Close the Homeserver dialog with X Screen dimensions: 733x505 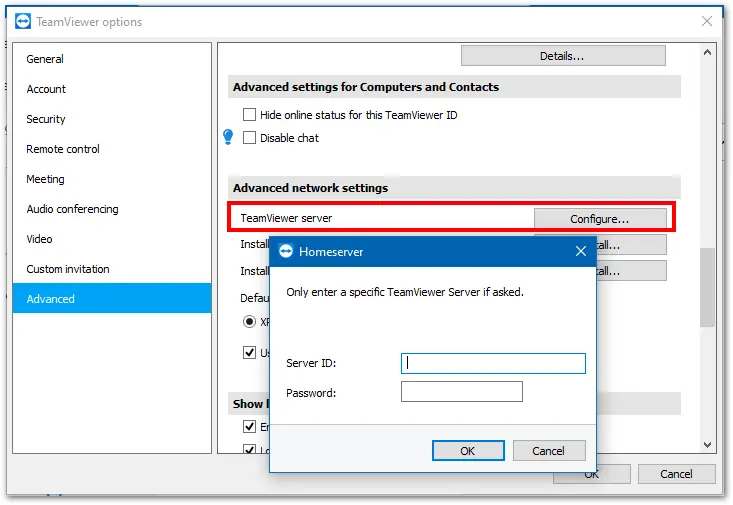tap(581, 252)
